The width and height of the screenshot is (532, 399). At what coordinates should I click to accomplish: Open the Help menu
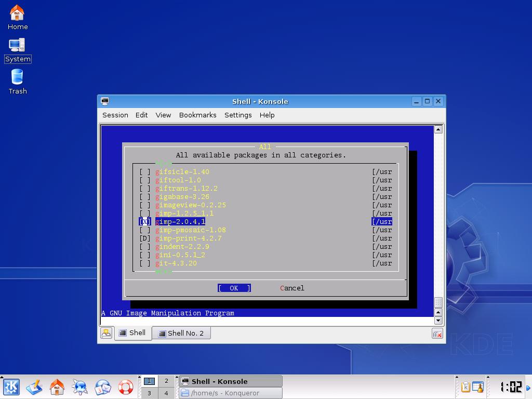[x=267, y=115]
